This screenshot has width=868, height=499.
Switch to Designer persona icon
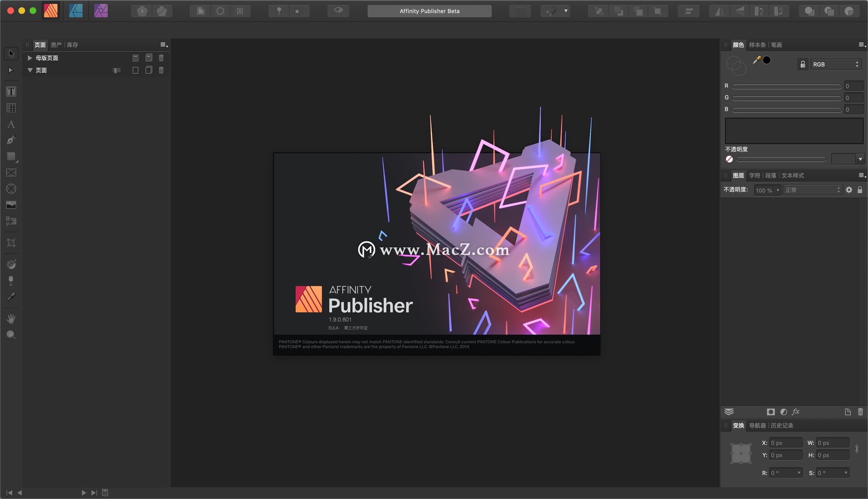tap(76, 11)
